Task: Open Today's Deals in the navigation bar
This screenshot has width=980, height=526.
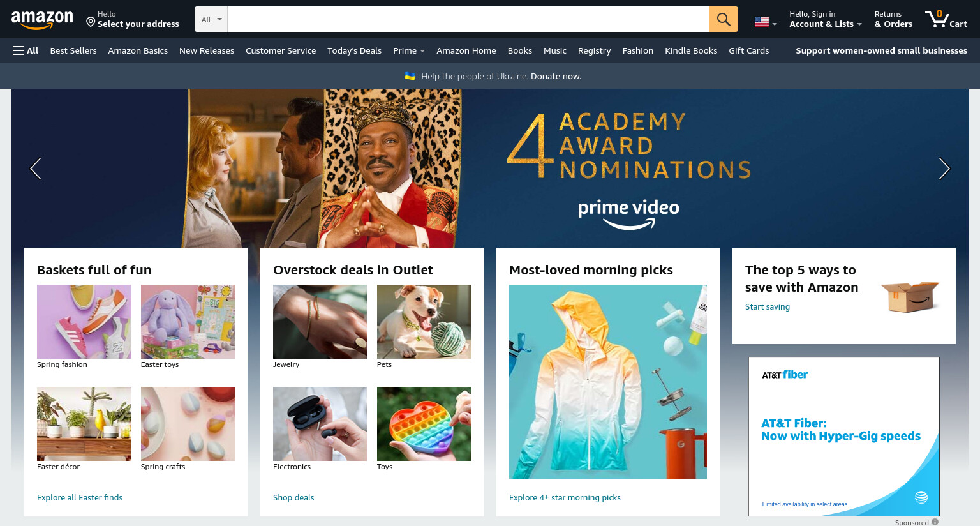Action: coord(354,50)
